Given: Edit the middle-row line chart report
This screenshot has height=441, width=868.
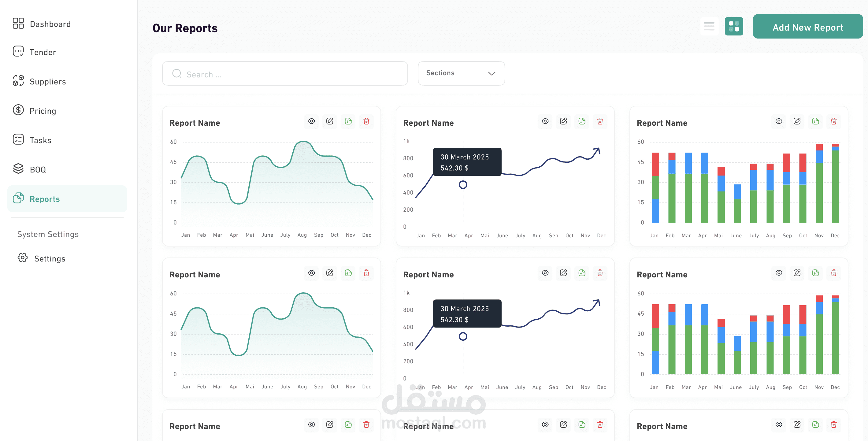Looking at the screenshot, I should coord(563,273).
